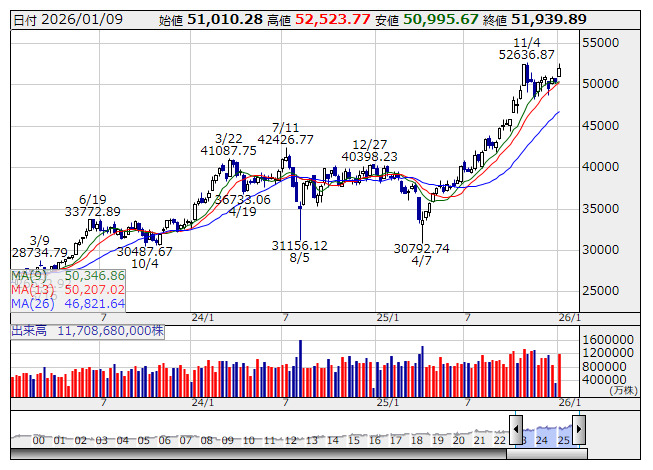The width and height of the screenshot is (653, 470).
Task: Click the 12/27 high label 40398.23
Action: click(369, 157)
